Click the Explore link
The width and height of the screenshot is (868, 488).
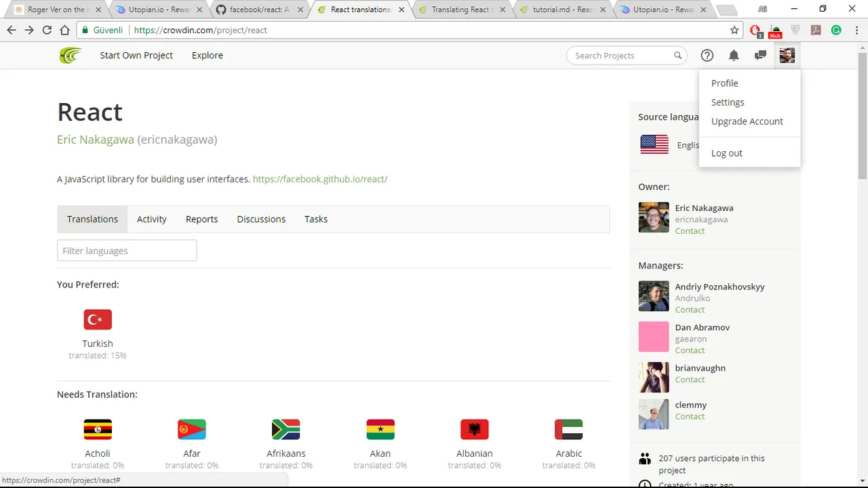click(208, 56)
